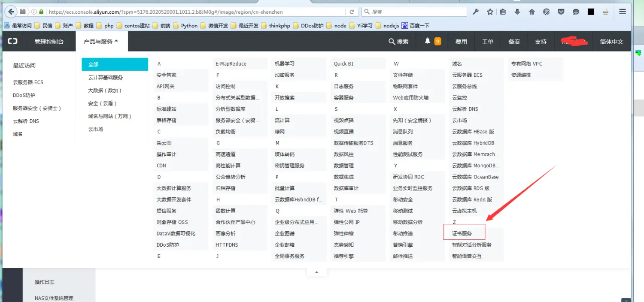Open the php bookmark folder

tap(105, 26)
